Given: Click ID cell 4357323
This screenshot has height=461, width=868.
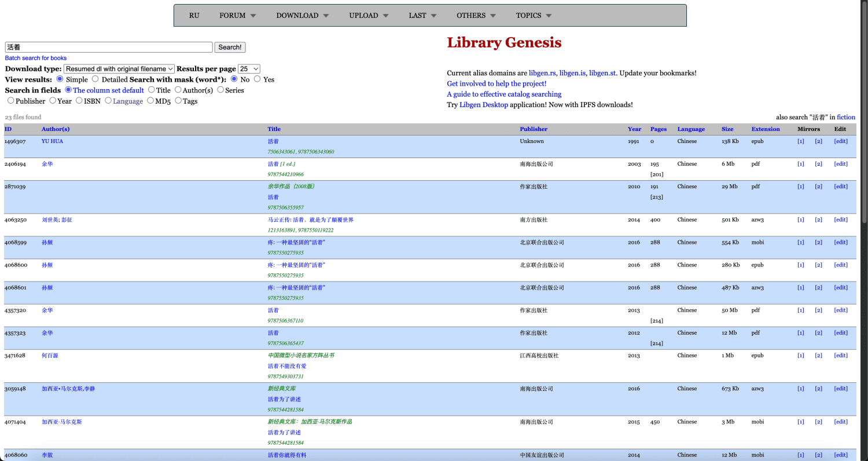Looking at the screenshot, I should tap(15, 333).
